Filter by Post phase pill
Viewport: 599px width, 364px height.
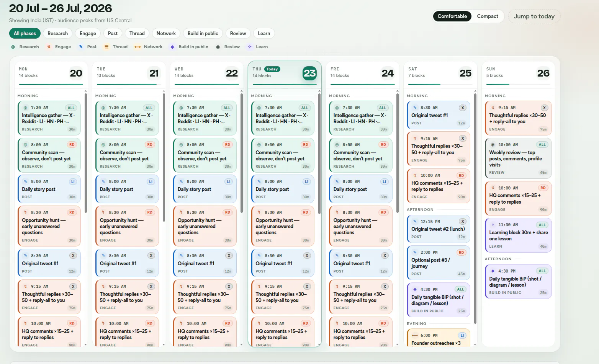pyautogui.click(x=113, y=34)
